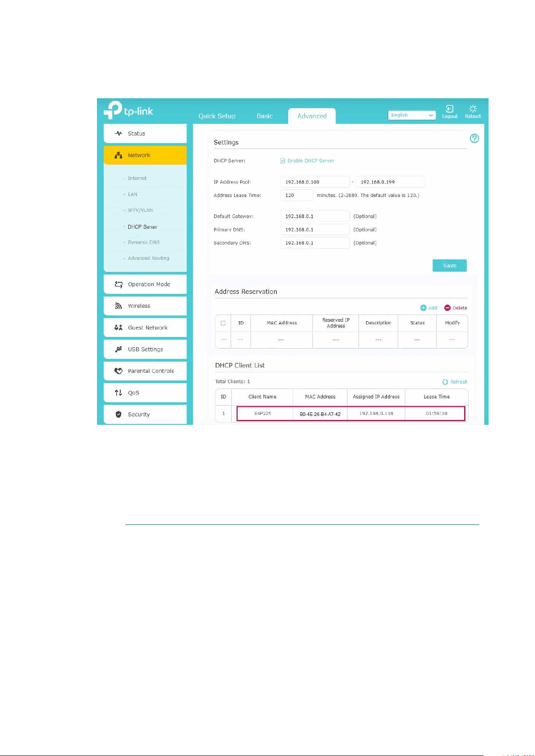Open the Parental Controls section
535x756 pixels.
pos(145,371)
